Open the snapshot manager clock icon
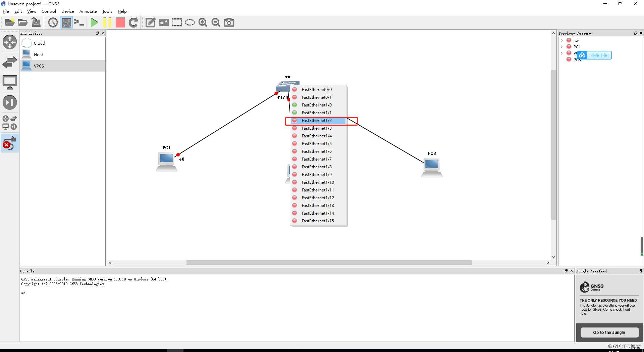 (x=53, y=23)
